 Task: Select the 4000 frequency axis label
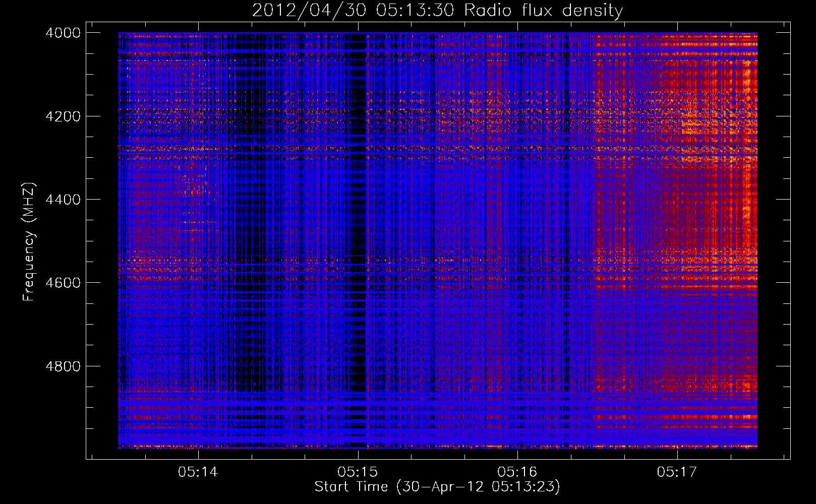(63, 33)
